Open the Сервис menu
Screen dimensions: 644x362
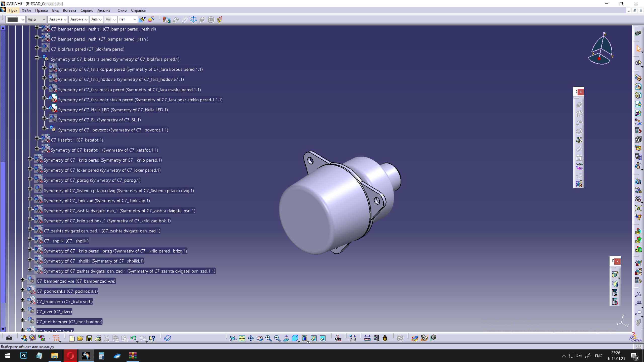point(87,10)
